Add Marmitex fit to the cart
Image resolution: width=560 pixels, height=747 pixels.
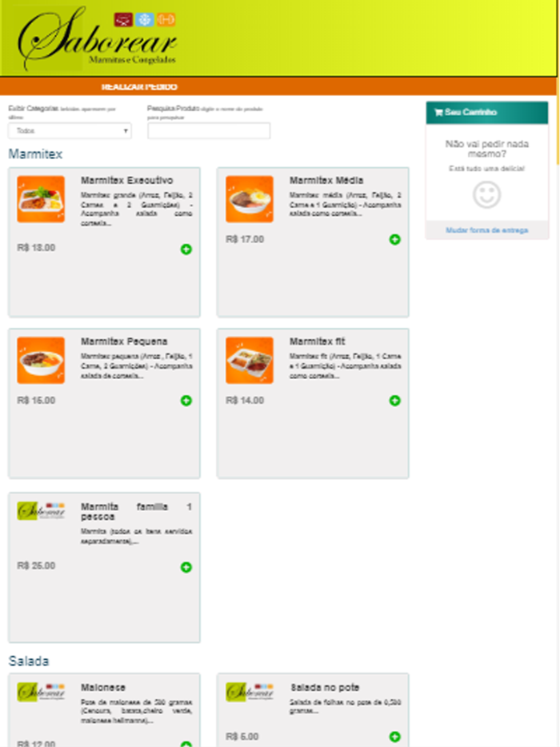tap(394, 401)
